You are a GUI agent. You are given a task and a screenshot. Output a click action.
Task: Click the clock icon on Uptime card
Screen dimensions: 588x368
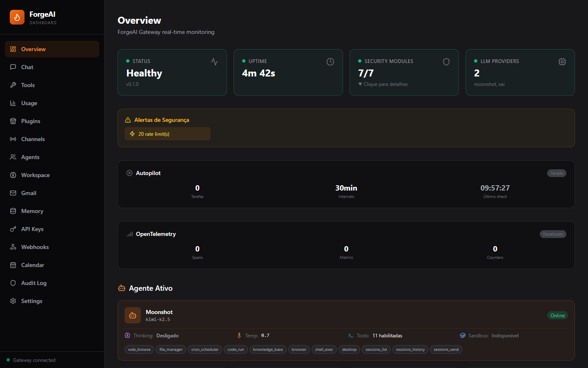330,62
